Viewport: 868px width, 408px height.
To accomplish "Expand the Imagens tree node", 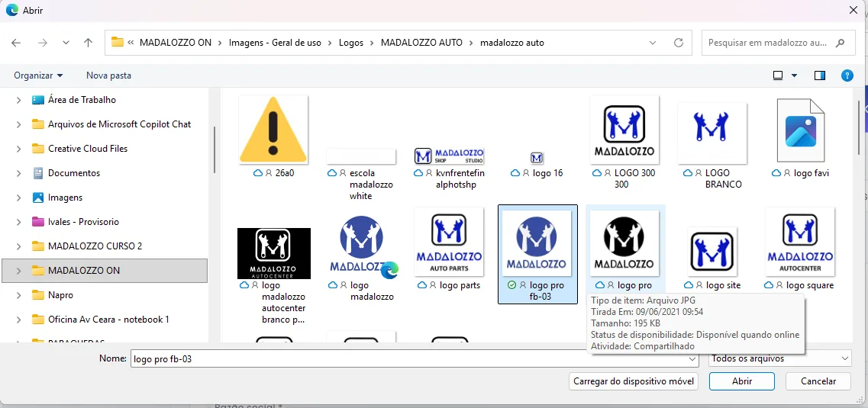I will pyautogui.click(x=19, y=198).
